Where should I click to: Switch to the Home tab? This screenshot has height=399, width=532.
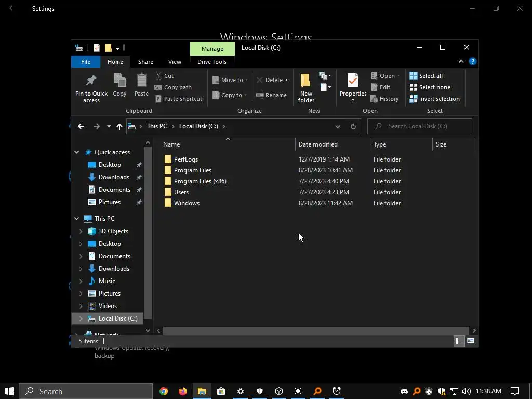(115, 62)
